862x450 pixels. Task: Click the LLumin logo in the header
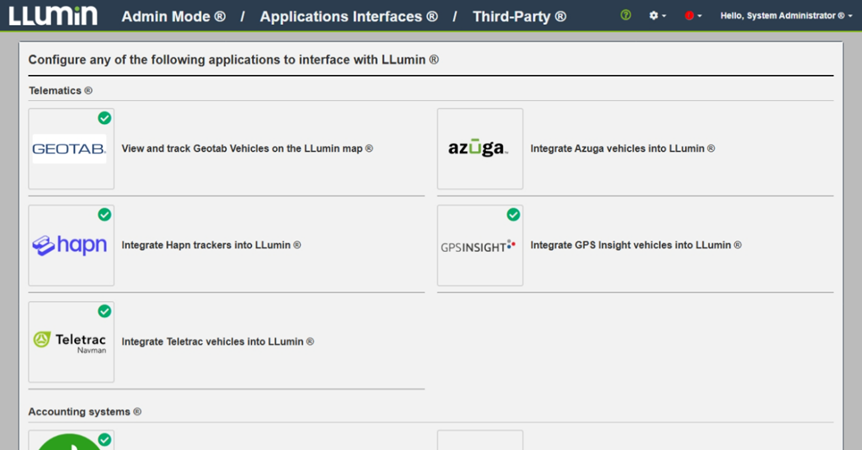[53, 15]
